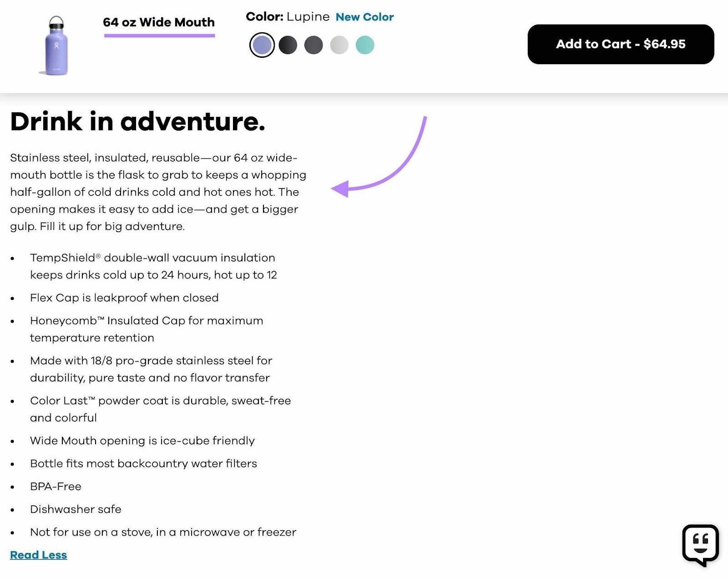The width and height of the screenshot is (728, 578).
Task: Click the BPA-Free bullet point
Action: 56,486
